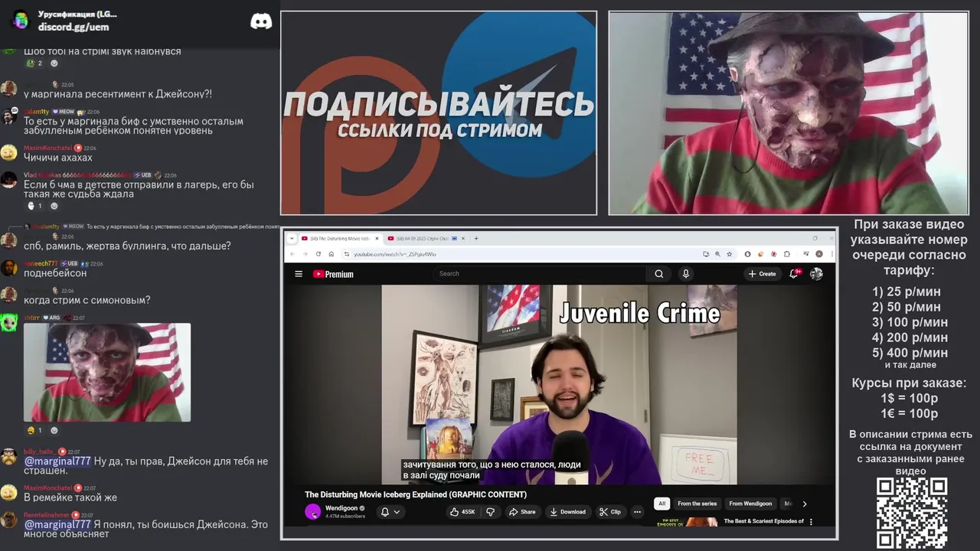
Task: Toggle frog emoji reaction with count 2
Action: tap(35, 64)
